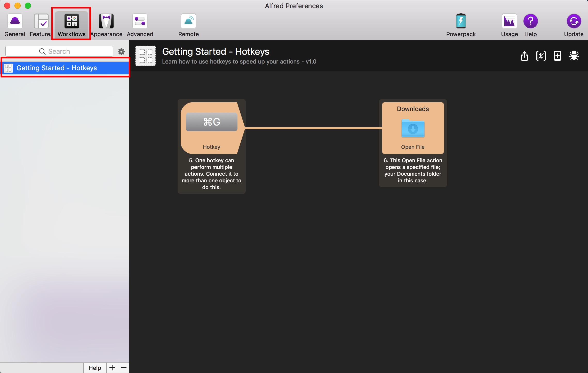Open the Remote preferences
This screenshot has width=588, height=373.
(188, 25)
